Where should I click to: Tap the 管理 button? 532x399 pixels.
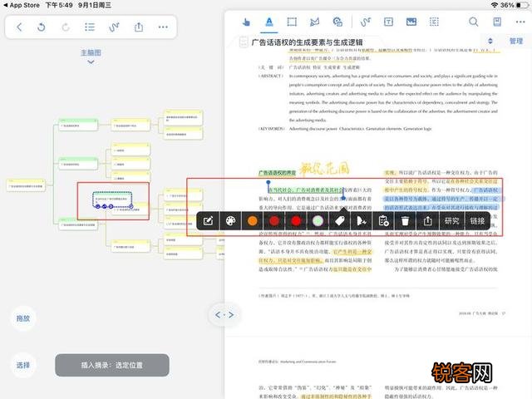(x=515, y=41)
